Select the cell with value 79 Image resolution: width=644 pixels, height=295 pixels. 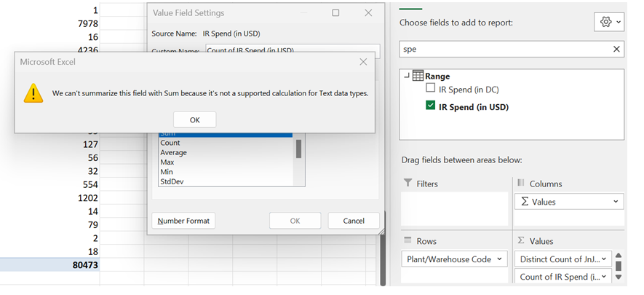[49, 225]
